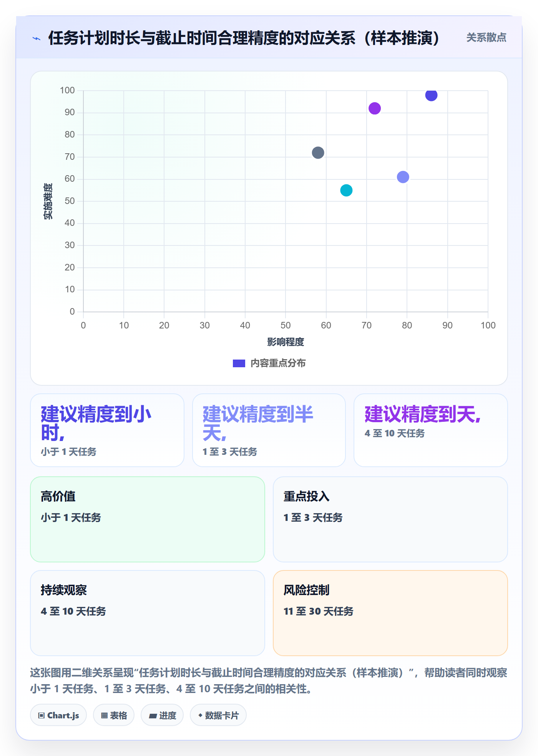538x756 pixels.
Task: Click the Chart.js tag chip
Action: tap(58, 715)
